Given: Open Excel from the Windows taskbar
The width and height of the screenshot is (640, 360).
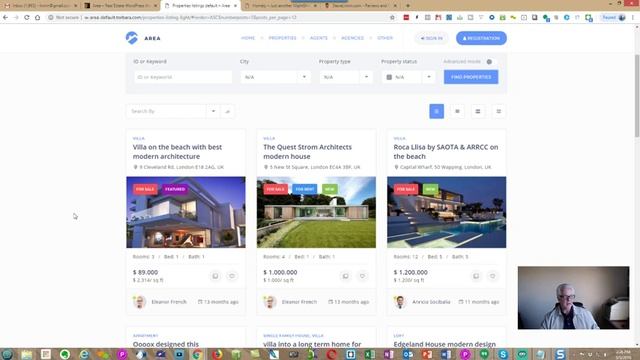Looking at the screenshot, I should [369, 354].
